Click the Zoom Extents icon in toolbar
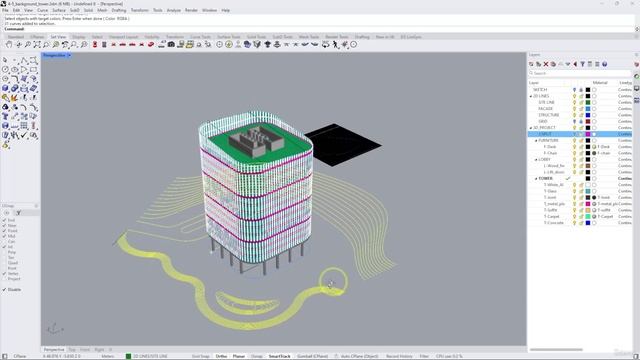The image size is (640, 360). click(37, 44)
